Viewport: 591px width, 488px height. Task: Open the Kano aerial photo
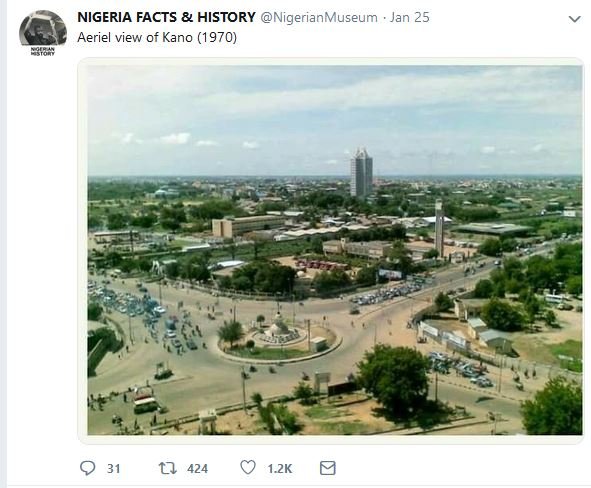335,250
